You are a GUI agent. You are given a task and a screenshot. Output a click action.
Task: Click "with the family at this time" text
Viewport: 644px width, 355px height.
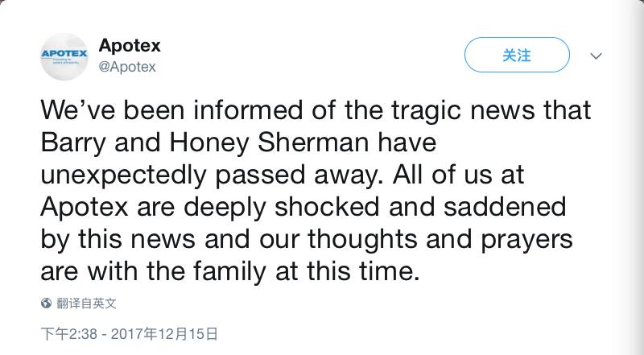tap(254, 271)
